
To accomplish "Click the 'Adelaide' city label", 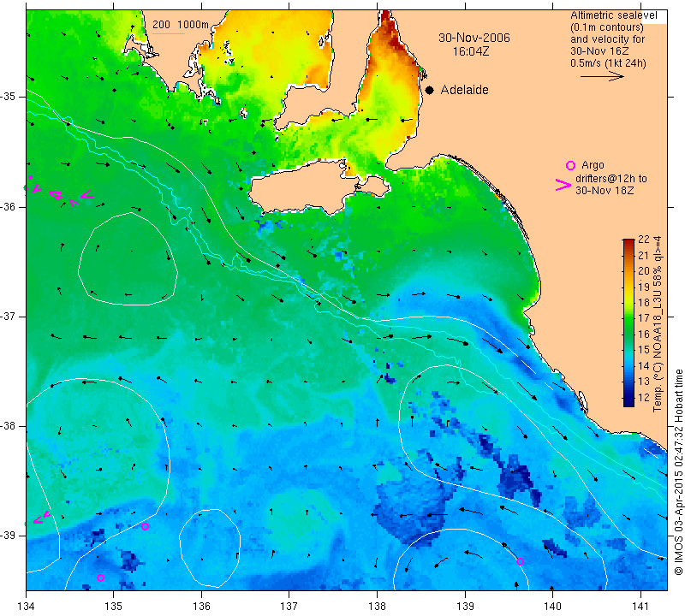I will pyautogui.click(x=464, y=90).
